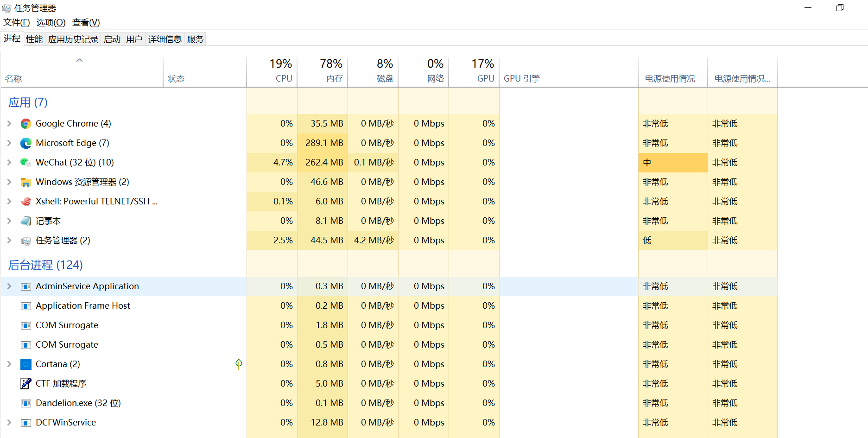Click the 名称 column header
This screenshot has width=868, height=438.
point(82,72)
